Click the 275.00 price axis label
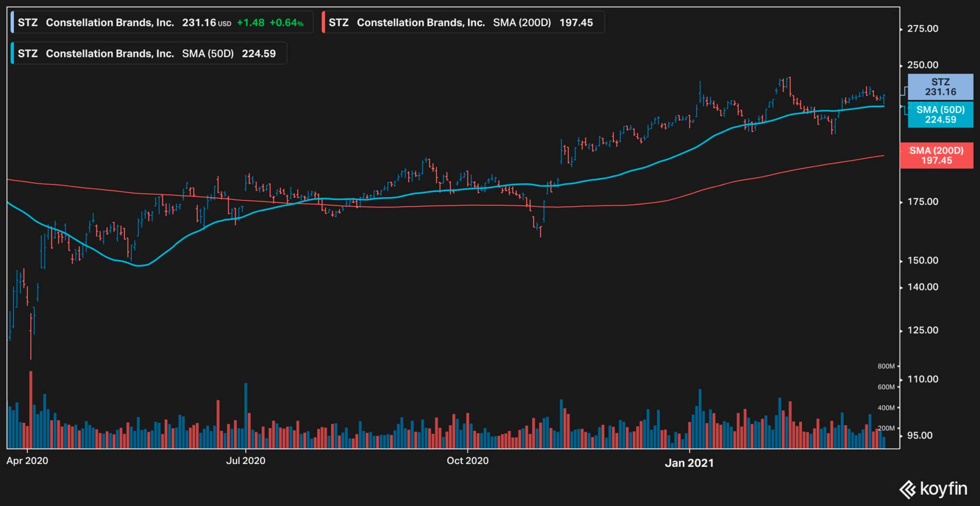This screenshot has width=980, height=506. [923, 29]
